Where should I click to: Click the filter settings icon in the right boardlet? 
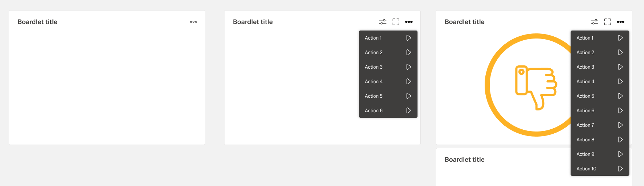click(595, 22)
